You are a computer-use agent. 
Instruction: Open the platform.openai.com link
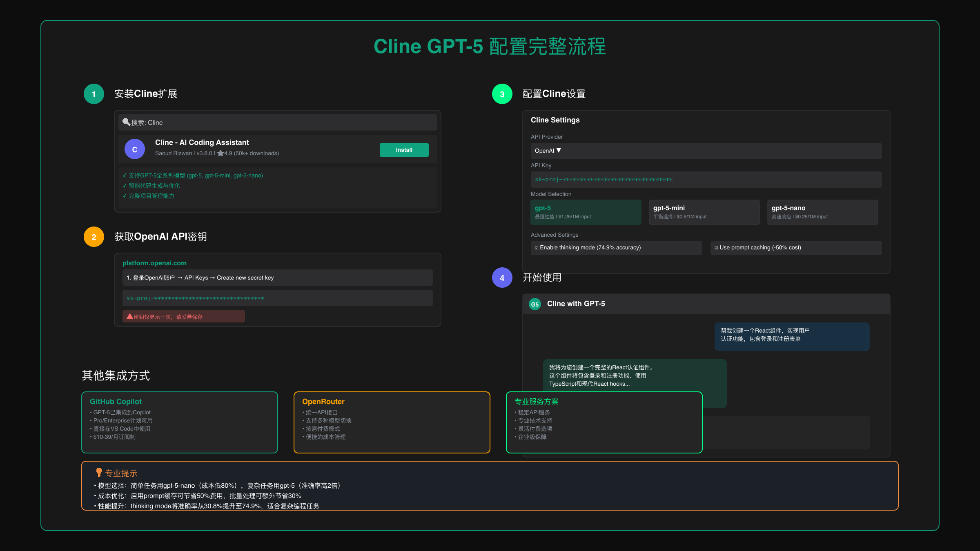pos(154,263)
